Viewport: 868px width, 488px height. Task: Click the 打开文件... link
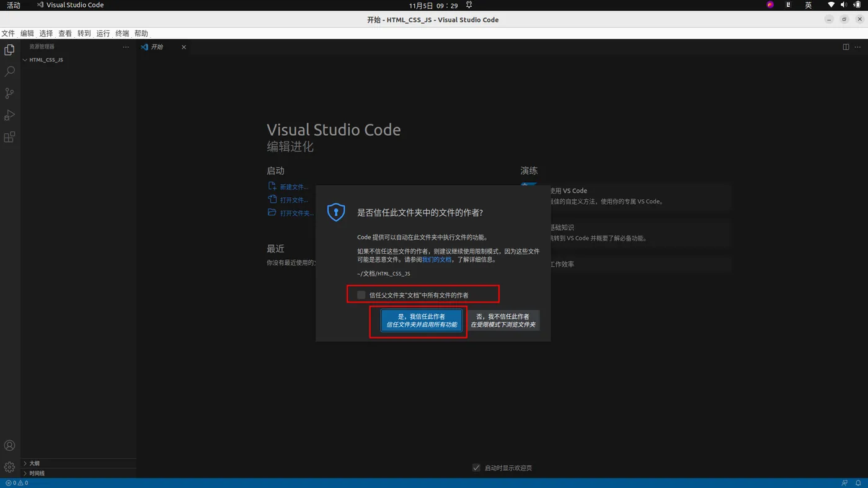(294, 200)
